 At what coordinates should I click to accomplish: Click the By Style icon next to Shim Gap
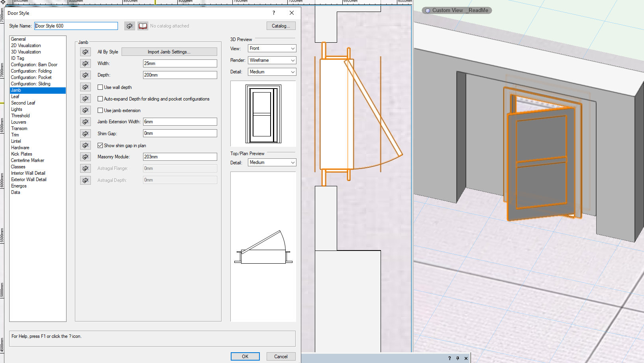(x=85, y=133)
